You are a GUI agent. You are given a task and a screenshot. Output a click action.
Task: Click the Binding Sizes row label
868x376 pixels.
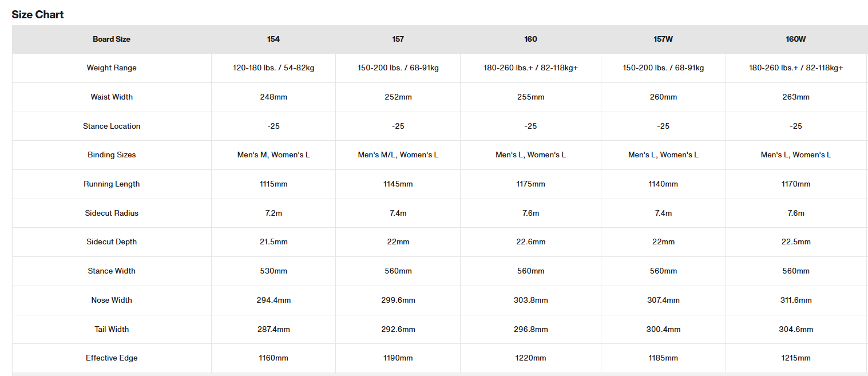(x=112, y=155)
